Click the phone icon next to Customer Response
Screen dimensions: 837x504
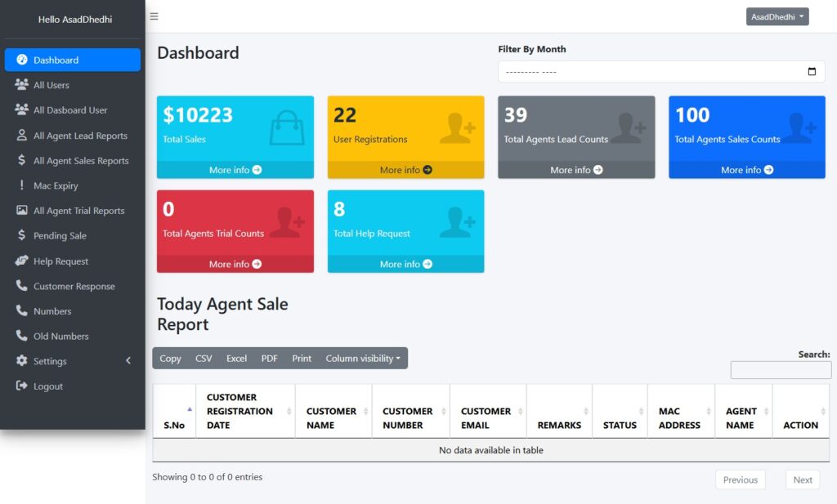coord(21,286)
